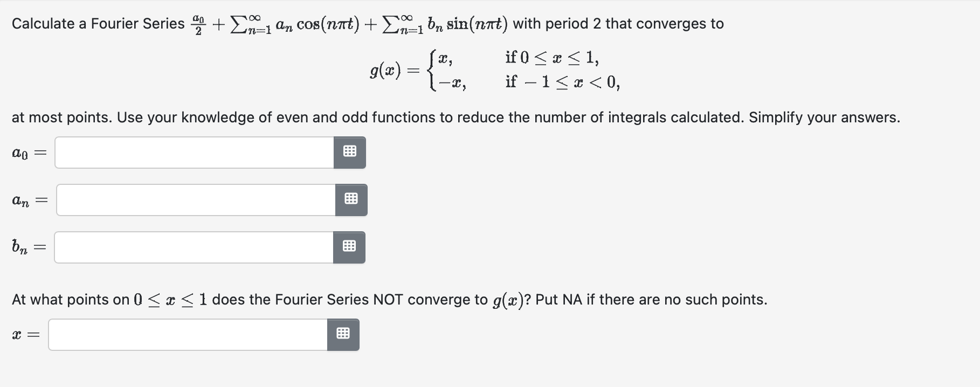Click the keypad icon beside the bn answer box
This screenshot has width=980, height=387.
(x=351, y=247)
